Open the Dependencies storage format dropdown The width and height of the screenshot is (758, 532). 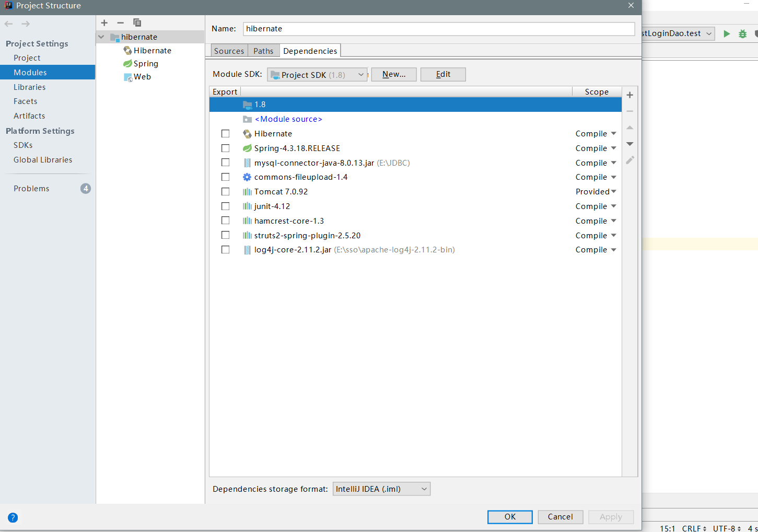(381, 489)
